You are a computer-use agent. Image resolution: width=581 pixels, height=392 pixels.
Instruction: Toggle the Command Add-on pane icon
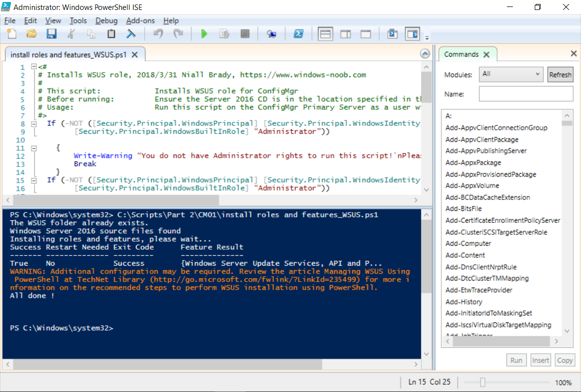click(x=412, y=34)
